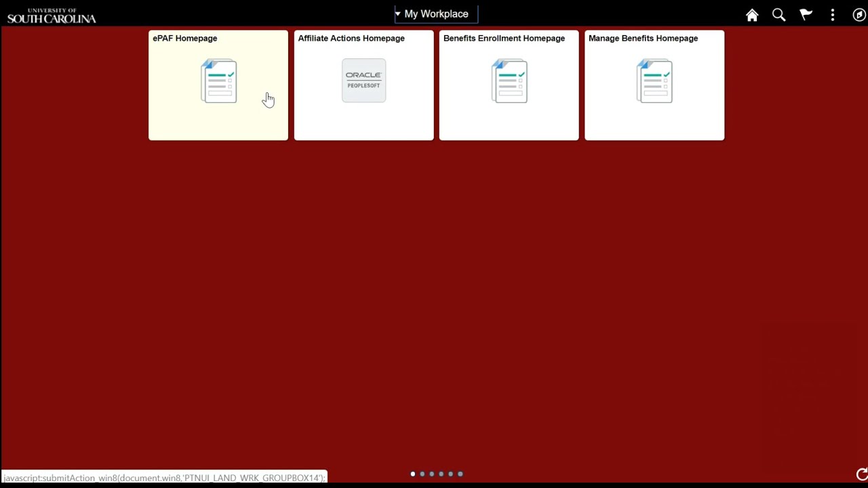The image size is (868, 488).
Task: Click the University of South Carolina logo
Action: click(52, 16)
